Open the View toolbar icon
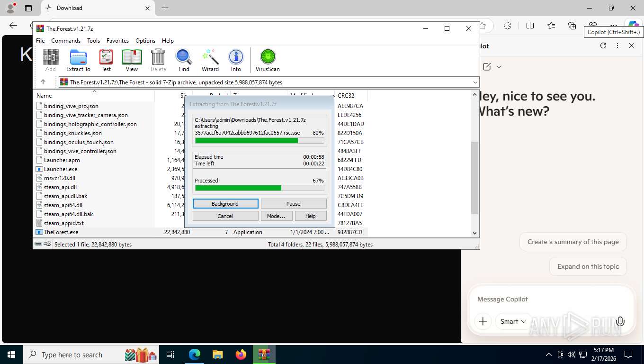Viewport: 644px width, 364px height. (x=132, y=60)
